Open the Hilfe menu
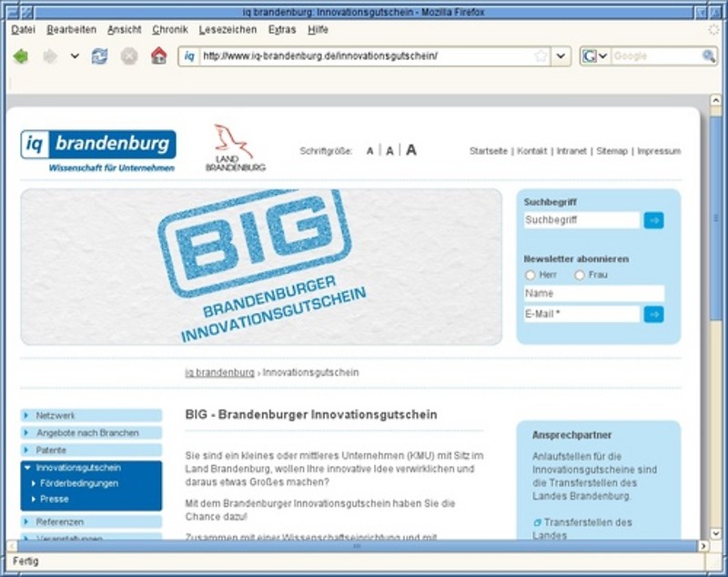This screenshot has height=577, width=728. (x=318, y=30)
